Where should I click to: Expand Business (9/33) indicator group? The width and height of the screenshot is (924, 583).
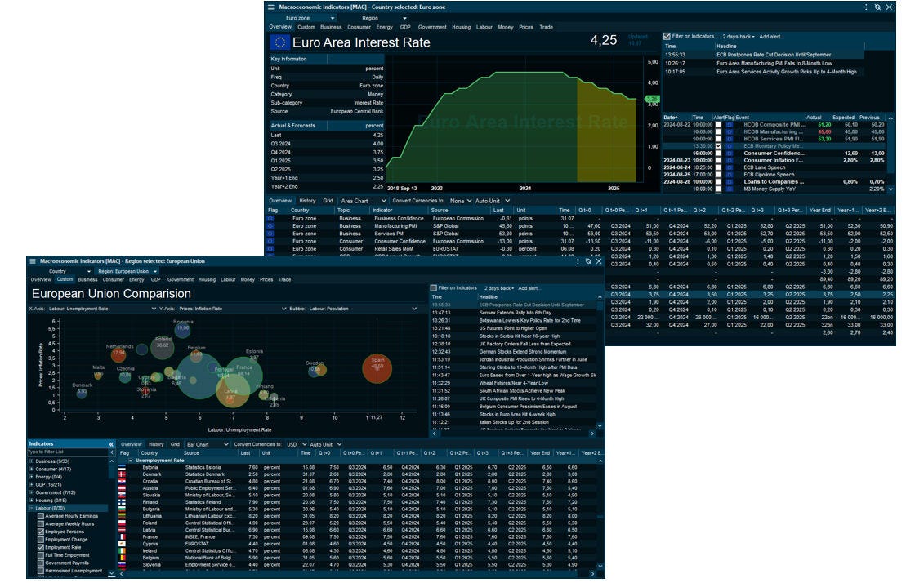tap(31, 461)
